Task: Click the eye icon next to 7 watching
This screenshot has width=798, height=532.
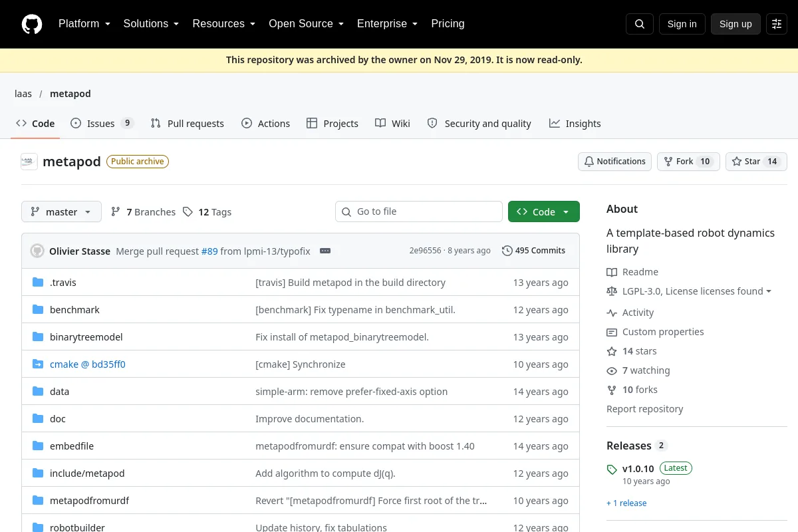Action: point(612,370)
